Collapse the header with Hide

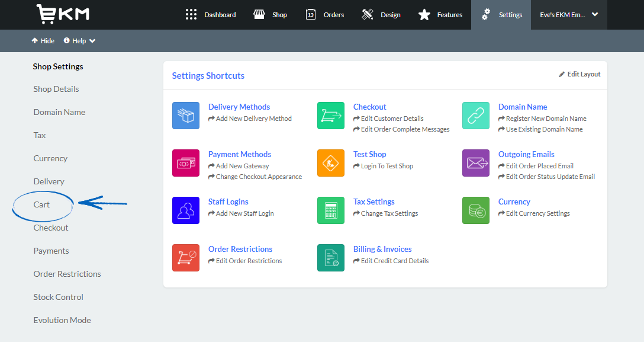43,40
